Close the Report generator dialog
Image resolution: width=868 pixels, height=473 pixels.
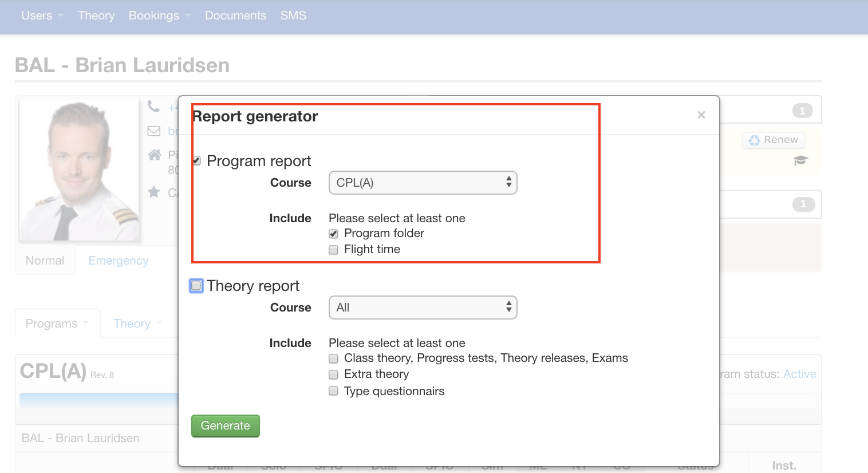[x=701, y=115]
